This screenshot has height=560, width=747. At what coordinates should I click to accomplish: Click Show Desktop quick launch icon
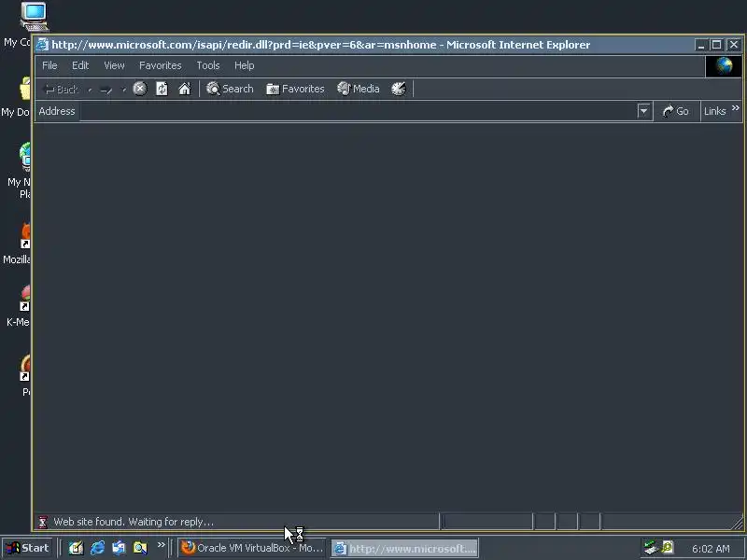click(77, 548)
